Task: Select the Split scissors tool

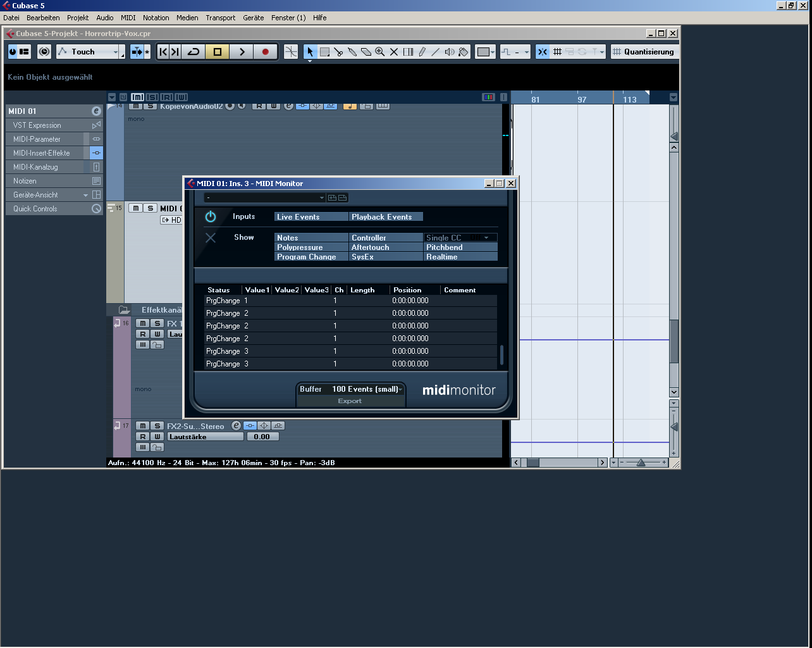Action: 338,52
